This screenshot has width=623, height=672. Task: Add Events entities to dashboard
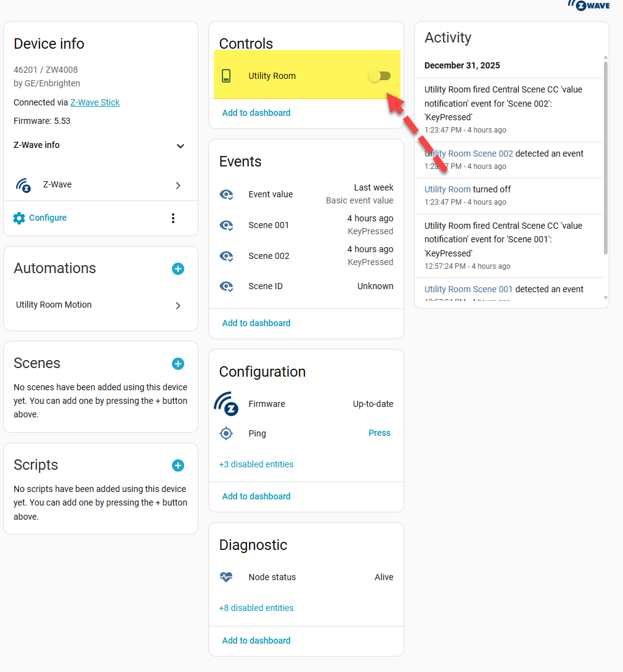click(x=256, y=323)
